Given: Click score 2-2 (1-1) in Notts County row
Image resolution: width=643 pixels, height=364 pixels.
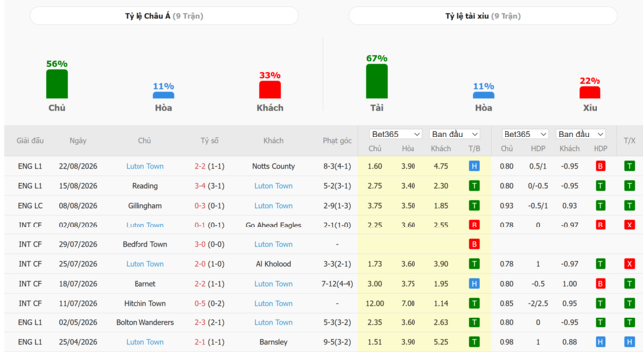Looking at the screenshot, I should [209, 166].
